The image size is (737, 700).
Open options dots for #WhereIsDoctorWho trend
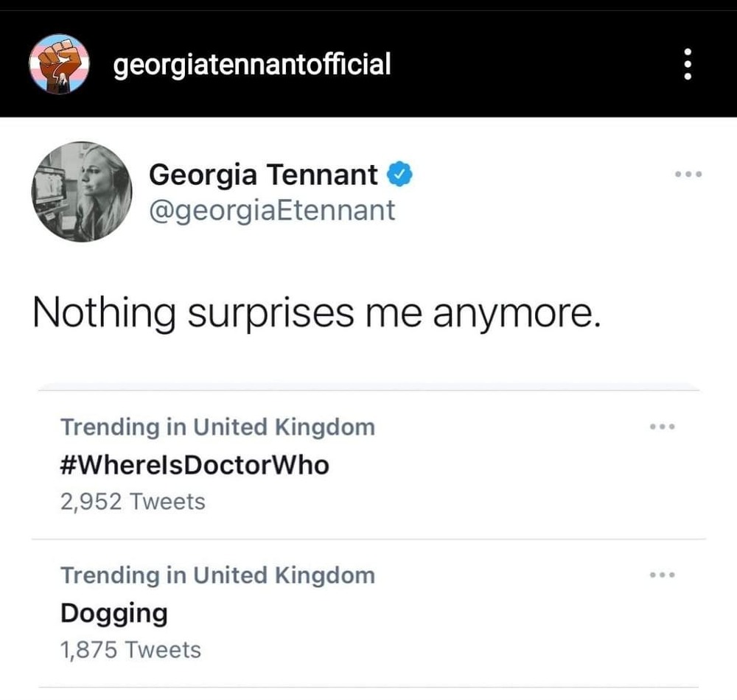click(x=662, y=427)
